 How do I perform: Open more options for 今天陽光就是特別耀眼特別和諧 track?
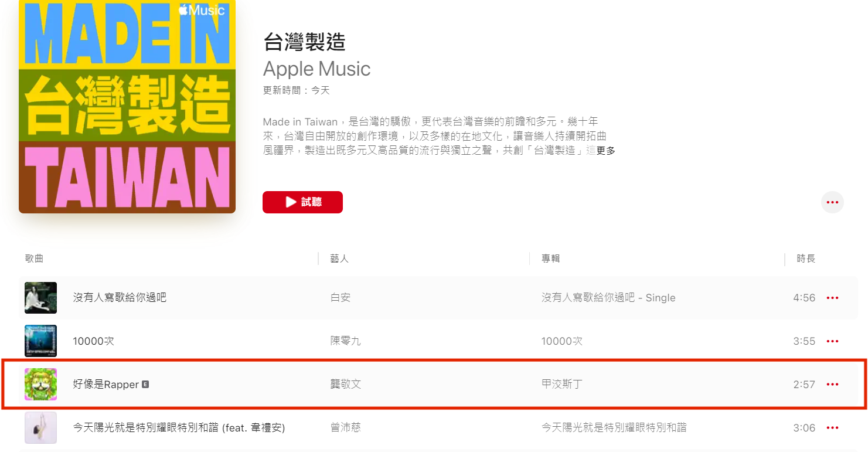(832, 428)
